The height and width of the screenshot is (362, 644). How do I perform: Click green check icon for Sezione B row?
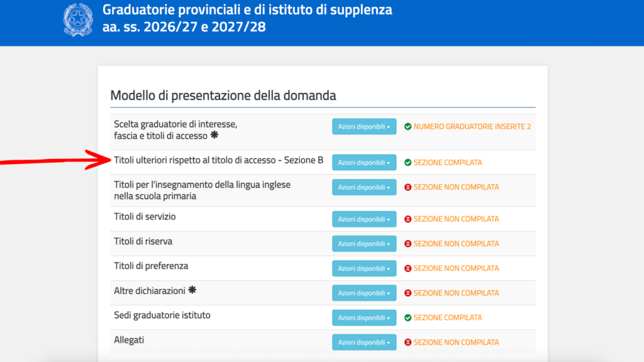[x=408, y=163]
